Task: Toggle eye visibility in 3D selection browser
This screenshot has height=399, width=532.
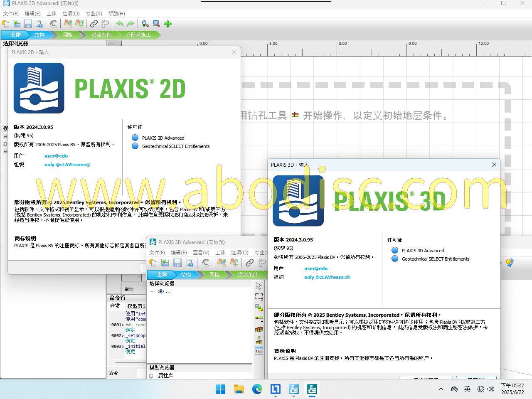Action: 161,291
